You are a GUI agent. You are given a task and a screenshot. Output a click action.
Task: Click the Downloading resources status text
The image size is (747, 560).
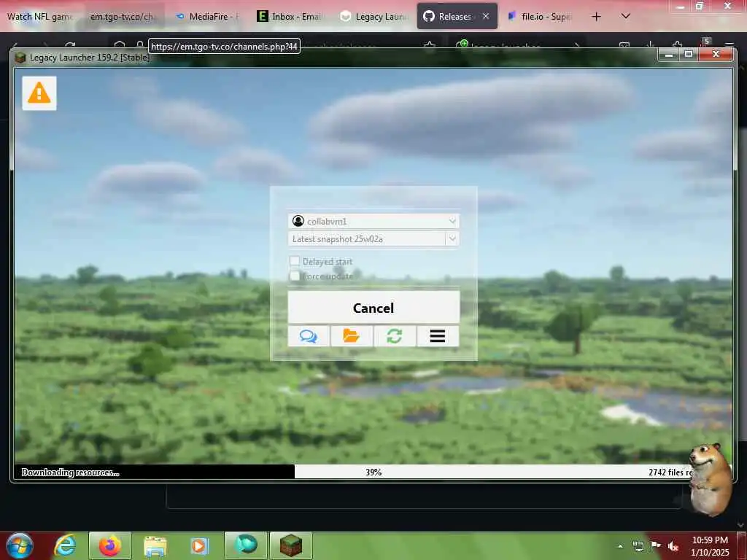[x=70, y=472]
